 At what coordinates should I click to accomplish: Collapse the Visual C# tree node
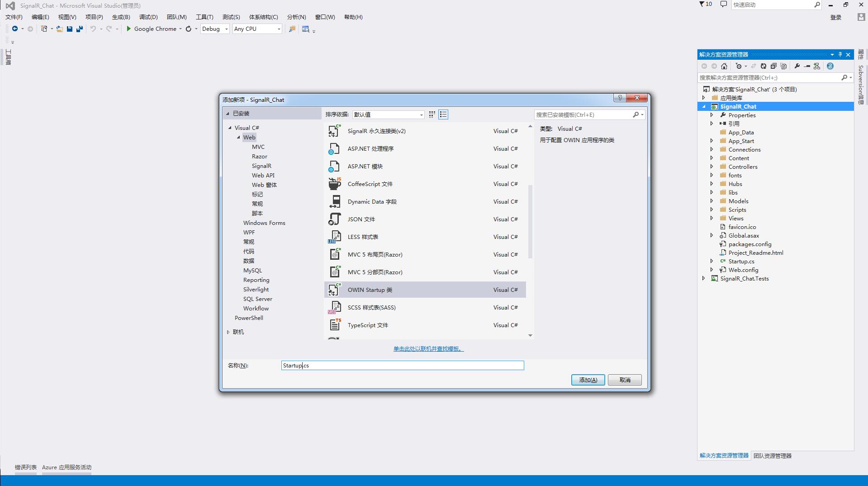pyautogui.click(x=230, y=128)
